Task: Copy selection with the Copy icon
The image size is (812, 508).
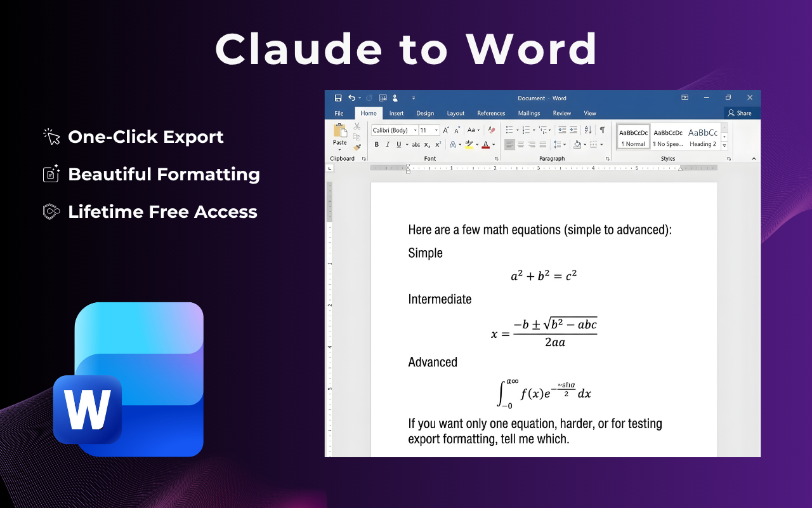Action: click(357, 137)
